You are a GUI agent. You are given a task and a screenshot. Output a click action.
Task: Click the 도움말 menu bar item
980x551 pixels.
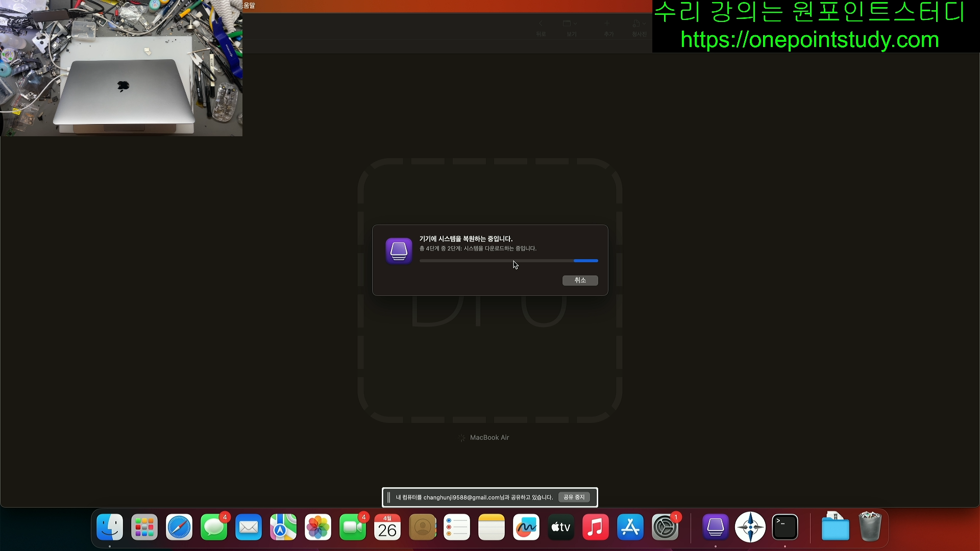point(249,5)
